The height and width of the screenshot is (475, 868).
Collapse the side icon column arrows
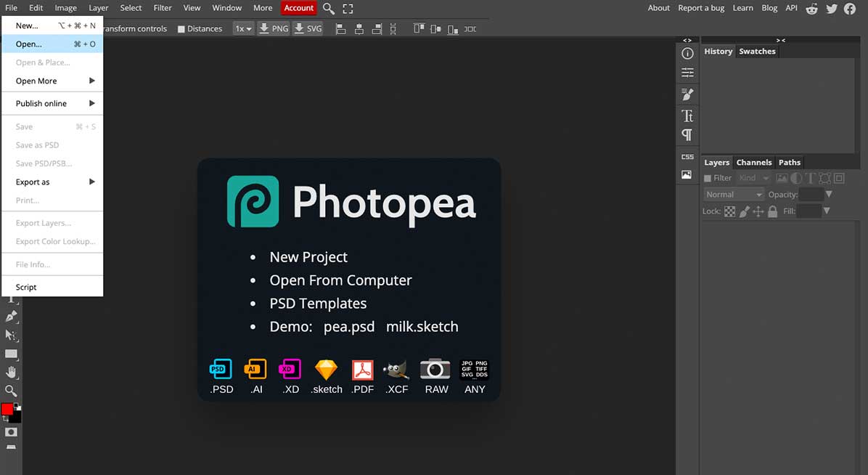point(687,40)
